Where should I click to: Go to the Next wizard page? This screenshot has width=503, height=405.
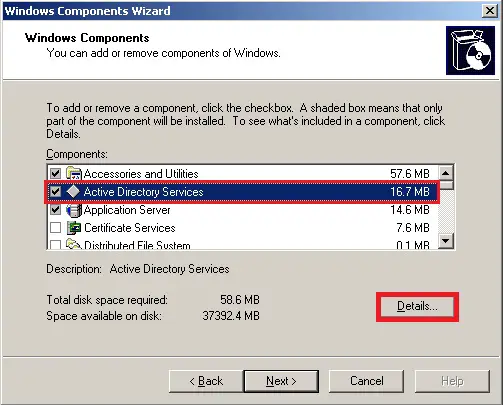281,381
